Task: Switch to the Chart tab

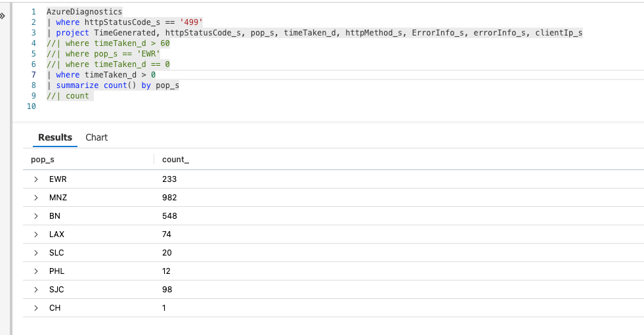Action: click(x=97, y=137)
